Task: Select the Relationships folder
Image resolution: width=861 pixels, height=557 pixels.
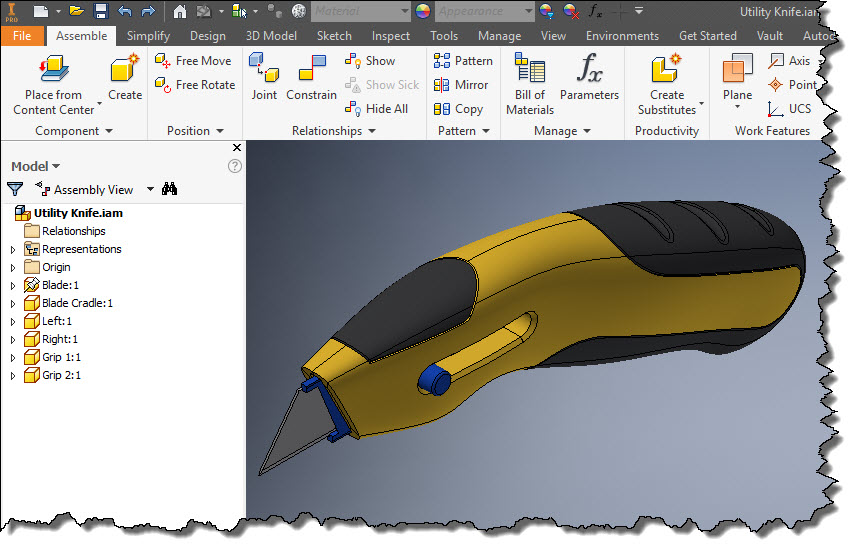Action: click(65, 231)
